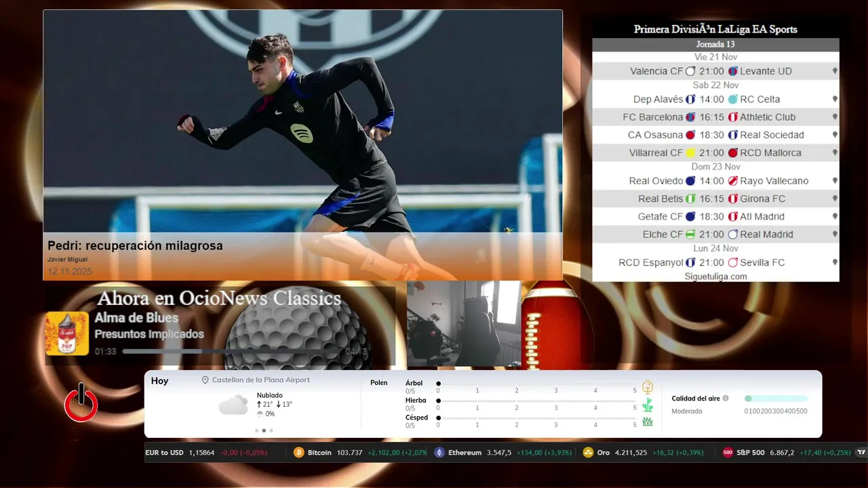Click the air quality Moderada gauge bar
The image size is (868, 488).
tap(776, 399)
